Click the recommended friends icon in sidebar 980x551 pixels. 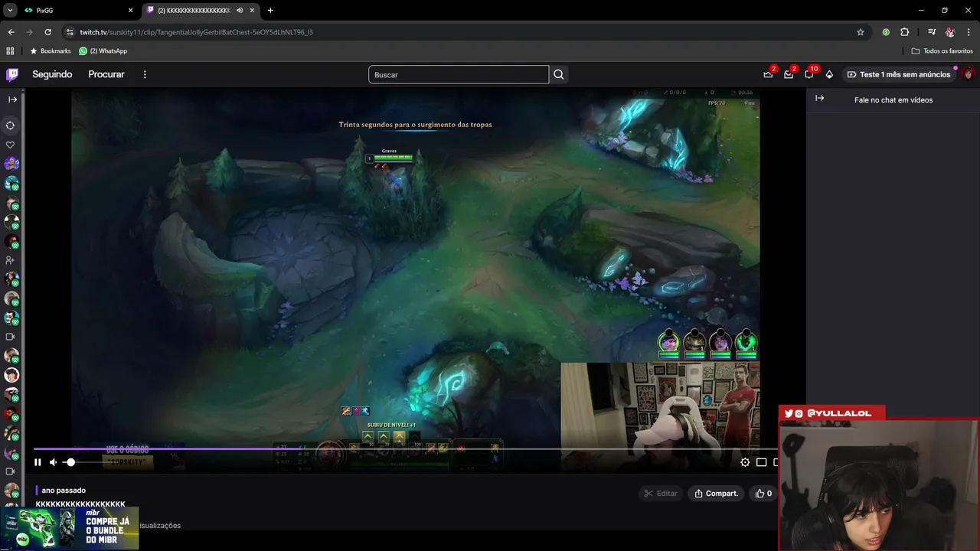click(x=11, y=260)
